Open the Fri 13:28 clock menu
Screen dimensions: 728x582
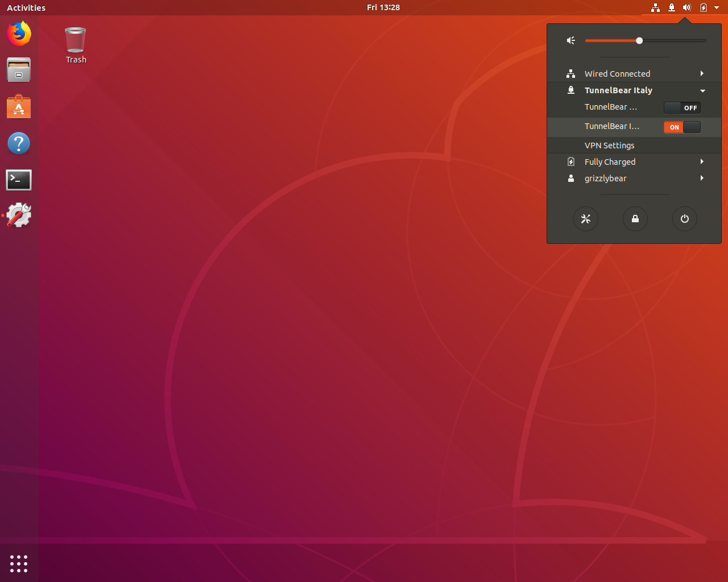(383, 7)
